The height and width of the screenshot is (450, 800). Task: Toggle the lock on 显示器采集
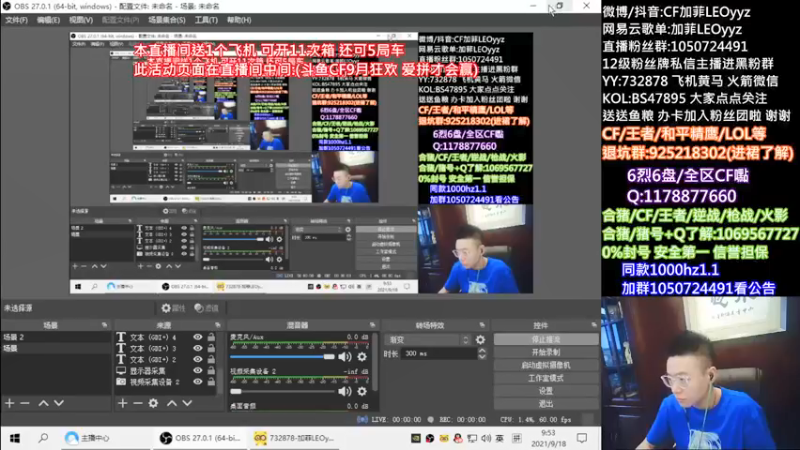(x=211, y=370)
